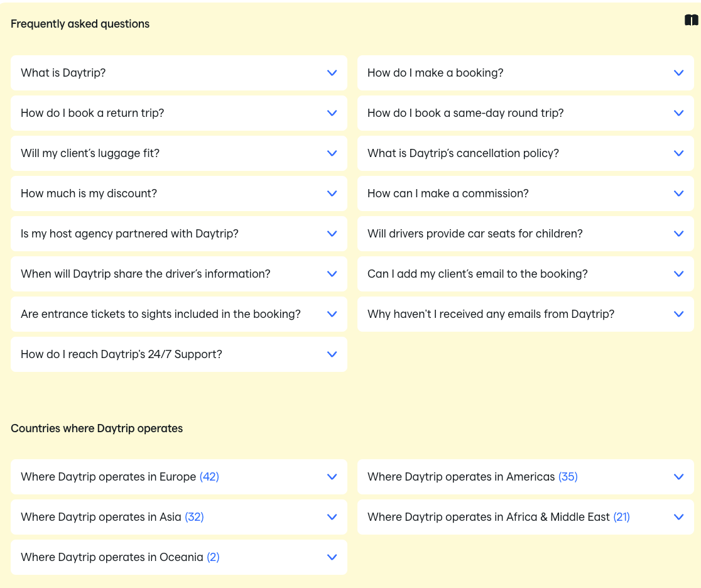
Task: Open Daytrip's cancellation policy question
Action: click(525, 153)
